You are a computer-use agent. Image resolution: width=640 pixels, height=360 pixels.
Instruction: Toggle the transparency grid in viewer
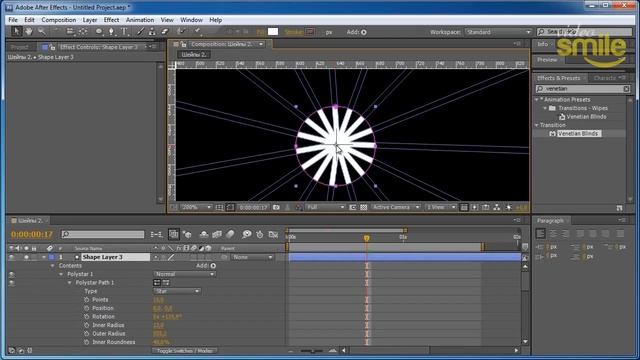(x=364, y=207)
